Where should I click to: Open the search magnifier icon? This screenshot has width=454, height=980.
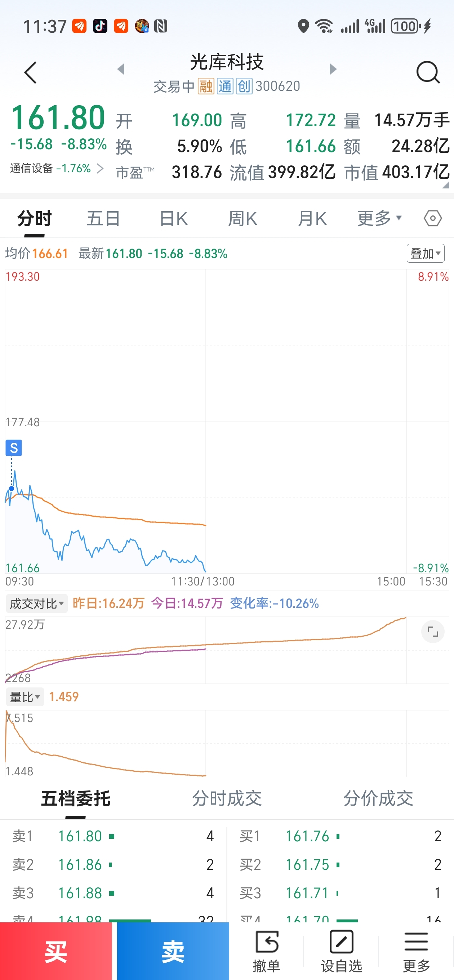pyautogui.click(x=428, y=72)
